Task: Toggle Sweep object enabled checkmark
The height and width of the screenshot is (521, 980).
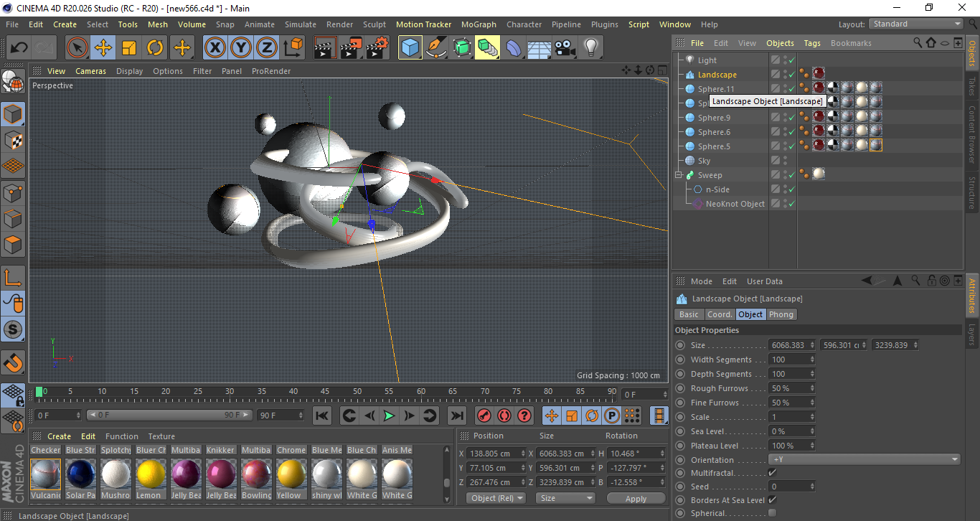Action: [791, 175]
